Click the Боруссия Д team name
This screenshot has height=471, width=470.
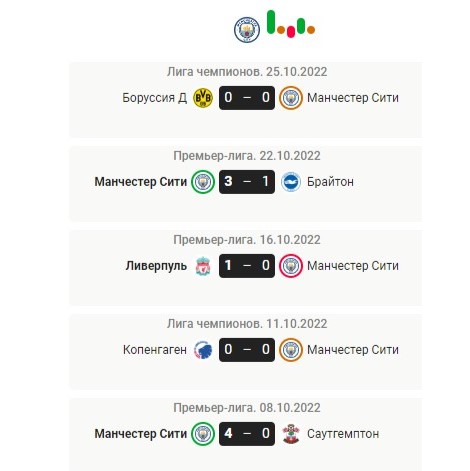click(155, 98)
